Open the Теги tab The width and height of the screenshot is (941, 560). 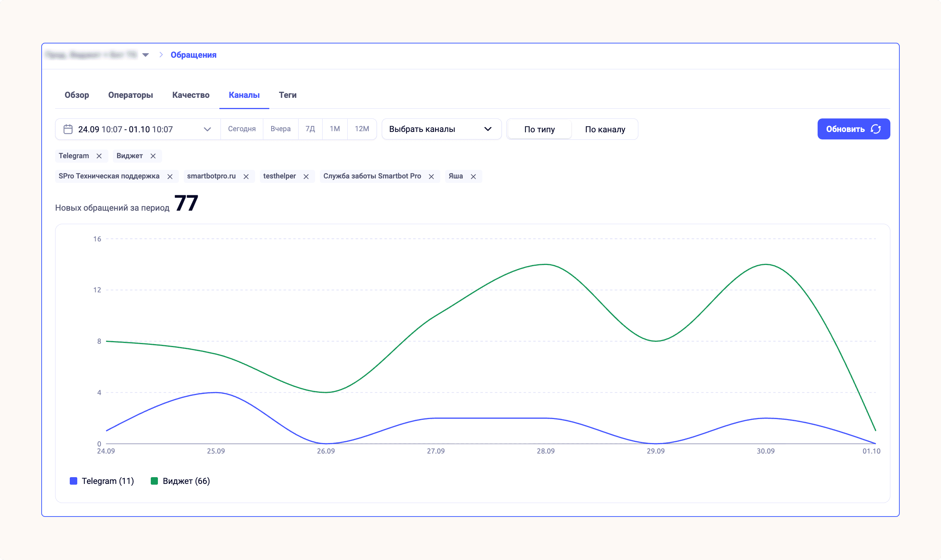[288, 95]
